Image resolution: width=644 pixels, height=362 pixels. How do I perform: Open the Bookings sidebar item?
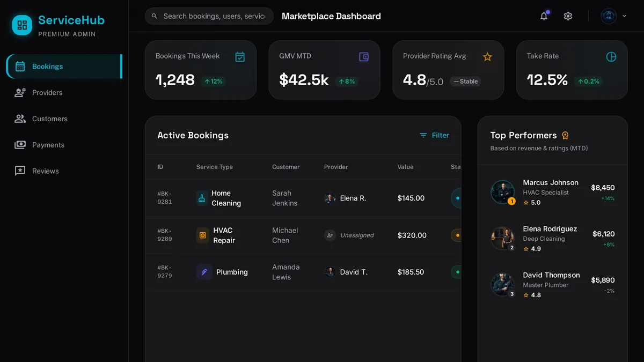point(64,67)
